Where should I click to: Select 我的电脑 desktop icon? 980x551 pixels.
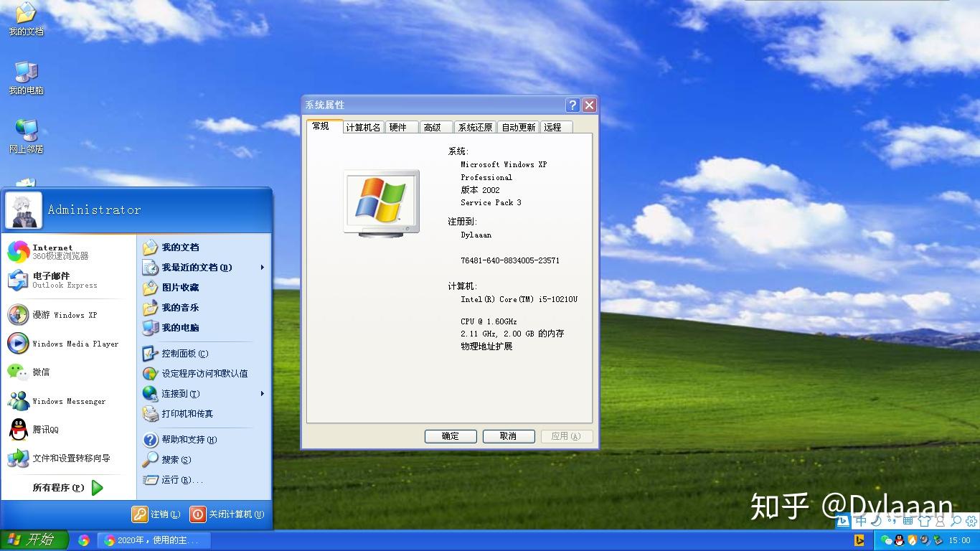(x=26, y=78)
